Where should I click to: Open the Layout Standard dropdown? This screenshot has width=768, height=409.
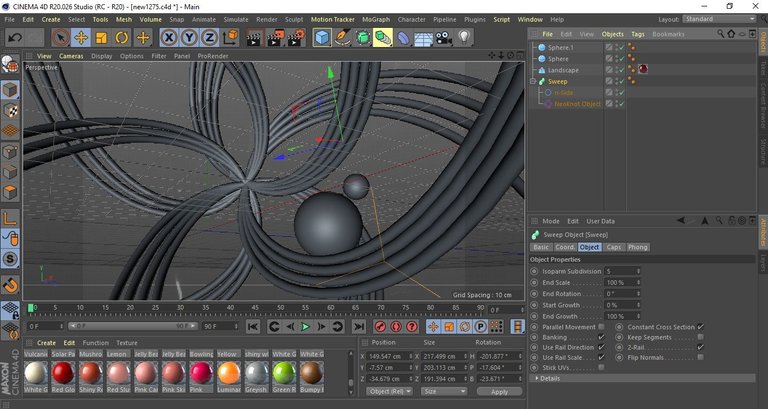pyautogui.click(x=719, y=19)
